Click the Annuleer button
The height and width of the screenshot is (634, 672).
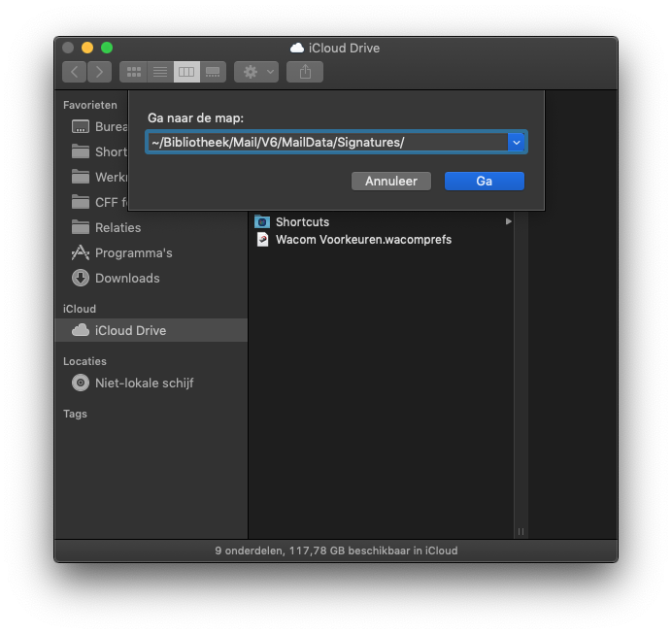[x=390, y=182]
